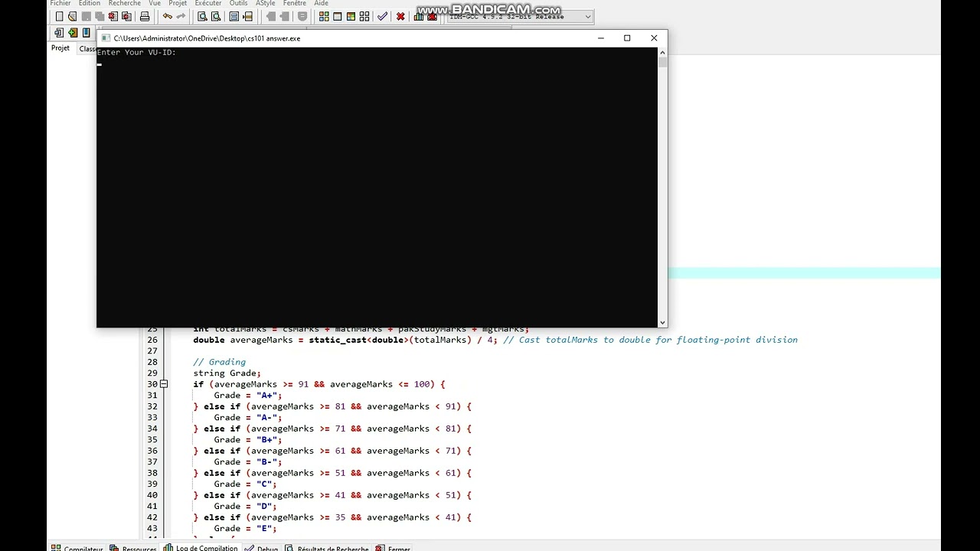Click the console window title bar icon
980x551 pixels.
pyautogui.click(x=106, y=38)
